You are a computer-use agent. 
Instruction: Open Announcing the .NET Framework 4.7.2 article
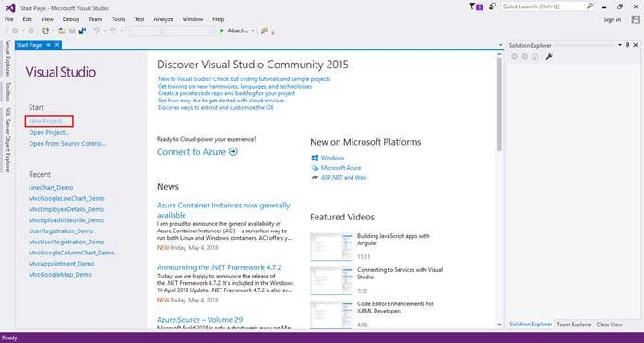[x=220, y=267]
